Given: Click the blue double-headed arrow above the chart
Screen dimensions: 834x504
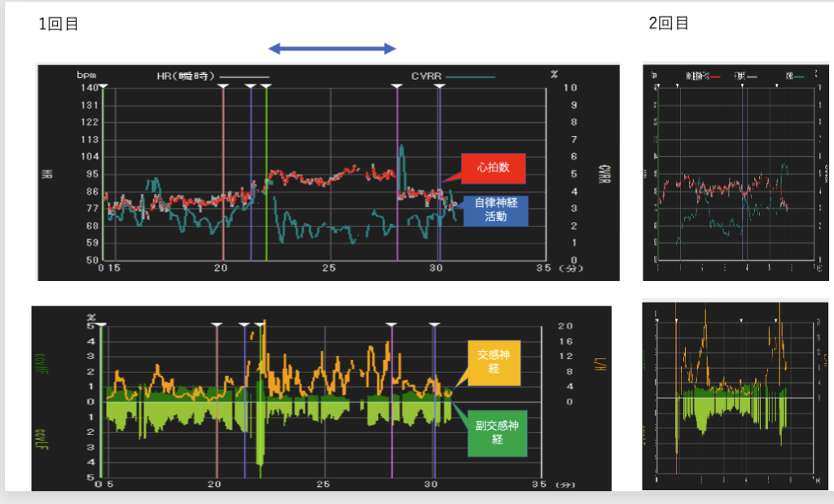Looking at the screenshot, I should click(332, 49).
